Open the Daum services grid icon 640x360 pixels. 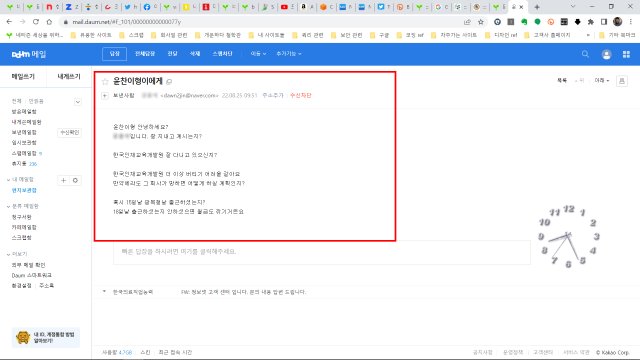point(626,54)
